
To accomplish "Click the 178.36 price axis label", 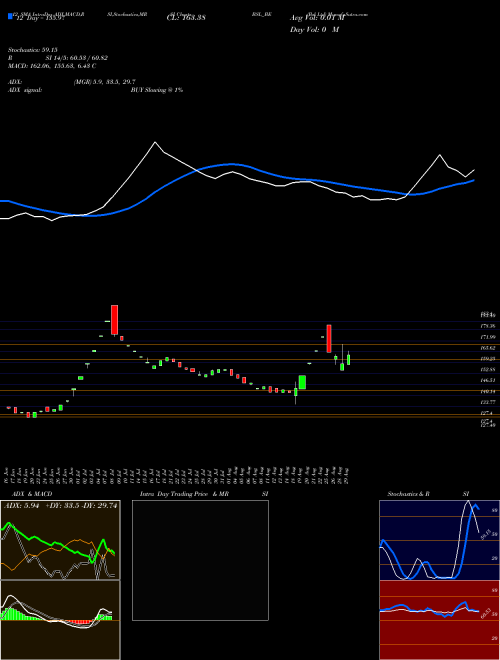I will 489,326.
